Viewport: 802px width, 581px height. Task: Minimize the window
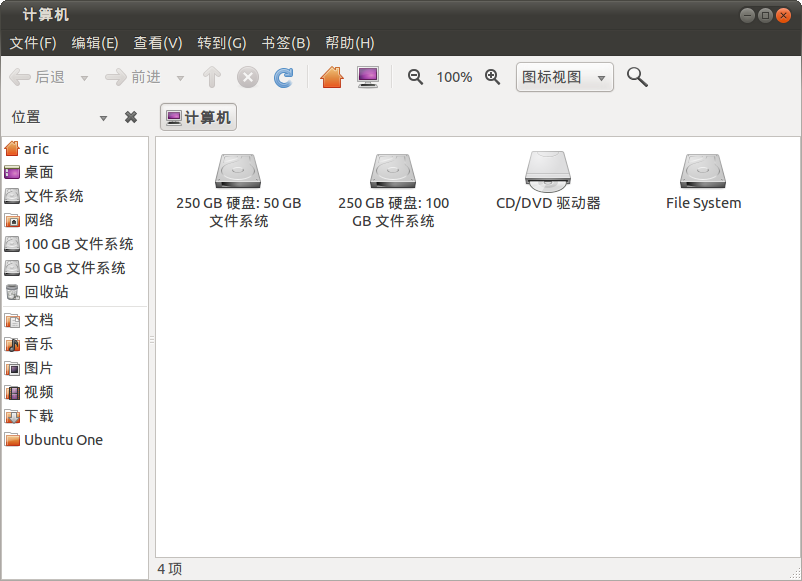(747, 15)
